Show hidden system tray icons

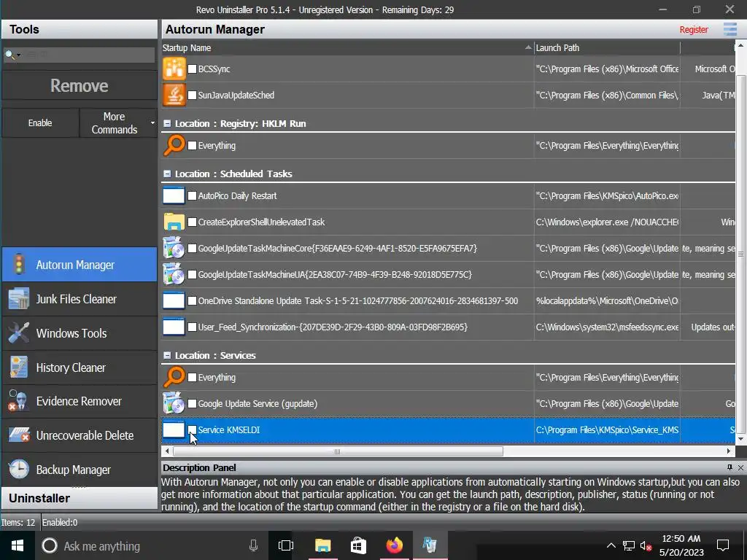tap(611, 545)
